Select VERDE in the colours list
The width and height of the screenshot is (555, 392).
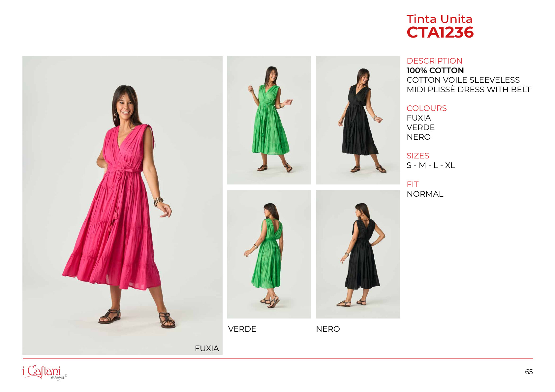(x=420, y=127)
